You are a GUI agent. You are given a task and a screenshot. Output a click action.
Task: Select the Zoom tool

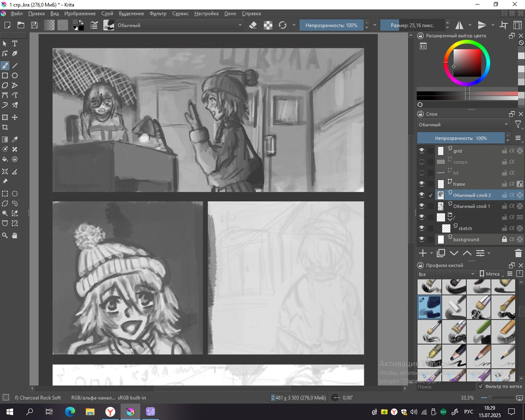click(5, 235)
